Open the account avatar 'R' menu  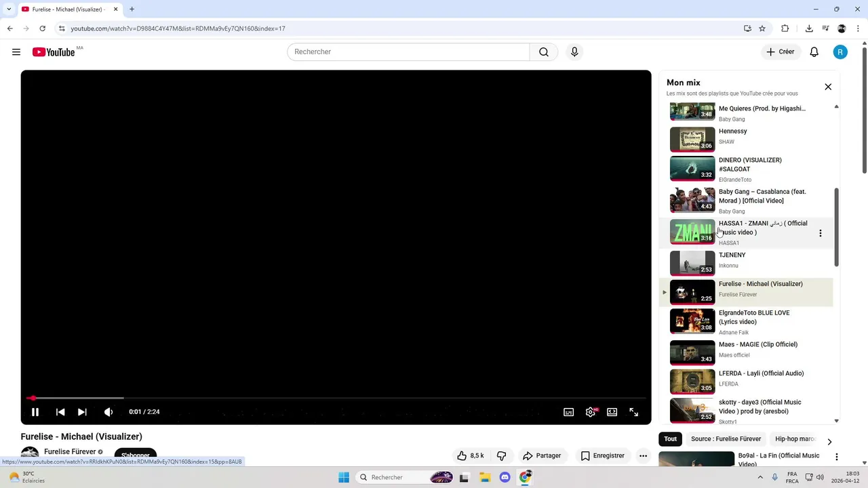840,52
